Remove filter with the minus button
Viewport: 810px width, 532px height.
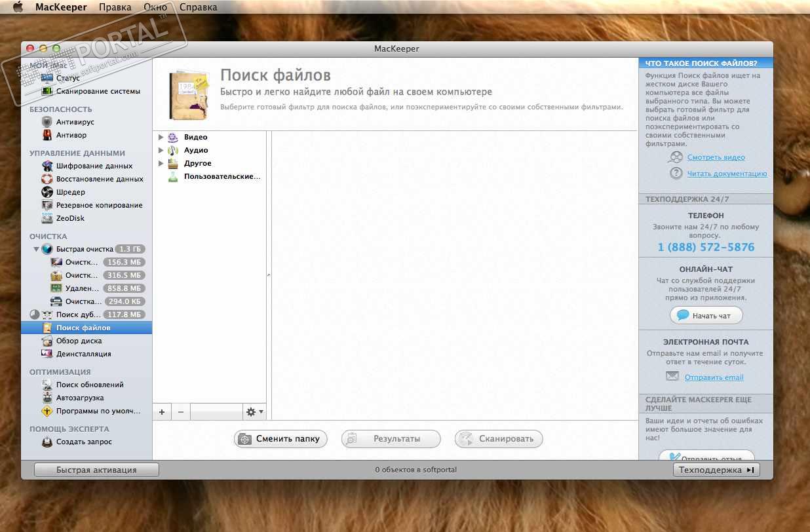[x=181, y=412]
